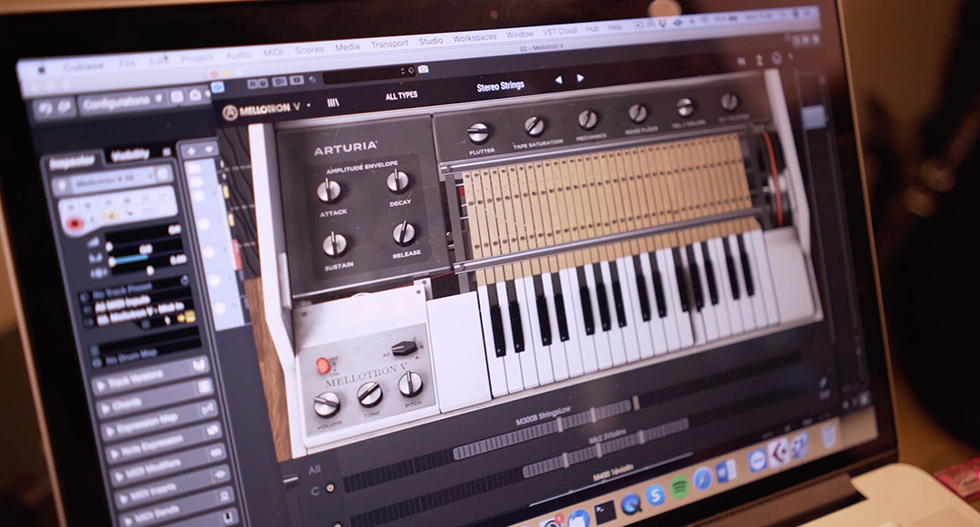Click the Decay knob
The height and width of the screenshot is (527, 980).
397,181
